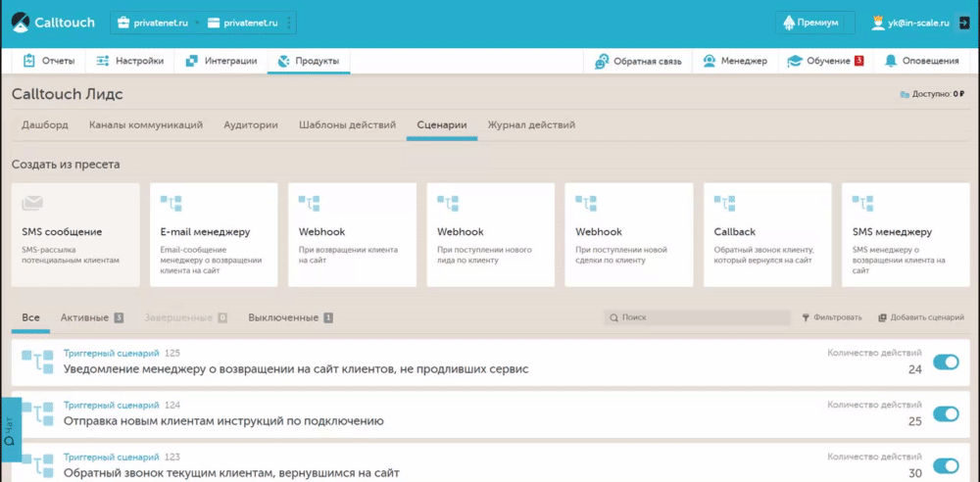The image size is (980, 482).
Task: Choose Webhook preset При возвращении клиента
Action: (352, 234)
